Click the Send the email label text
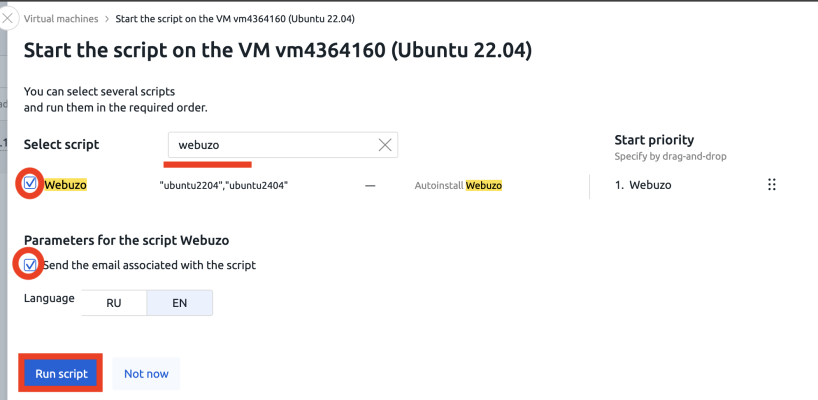This screenshot has width=818, height=400. pyautogui.click(x=149, y=265)
